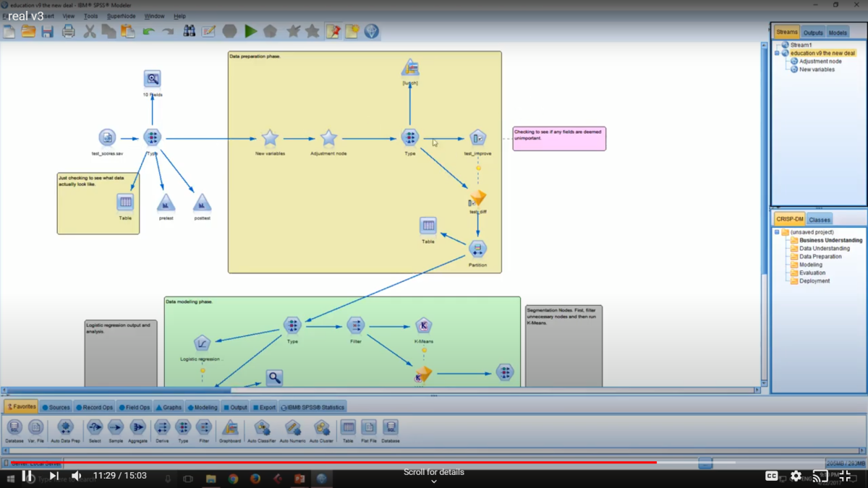The height and width of the screenshot is (488, 868).
Task: Open the Tools menu
Action: click(x=91, y=16)
